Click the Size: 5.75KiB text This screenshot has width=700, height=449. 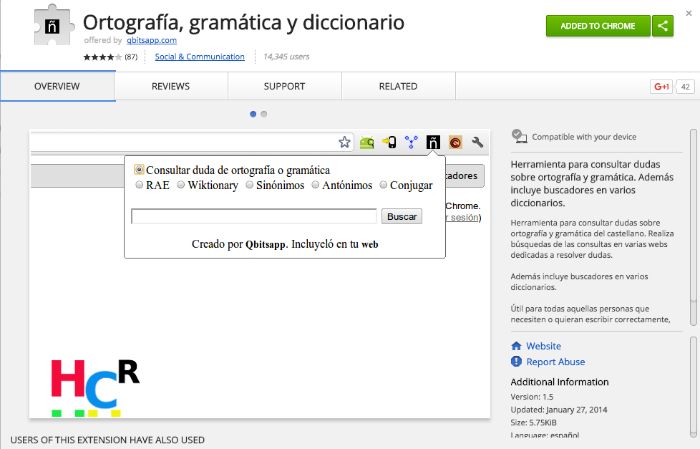pos(533,422)
